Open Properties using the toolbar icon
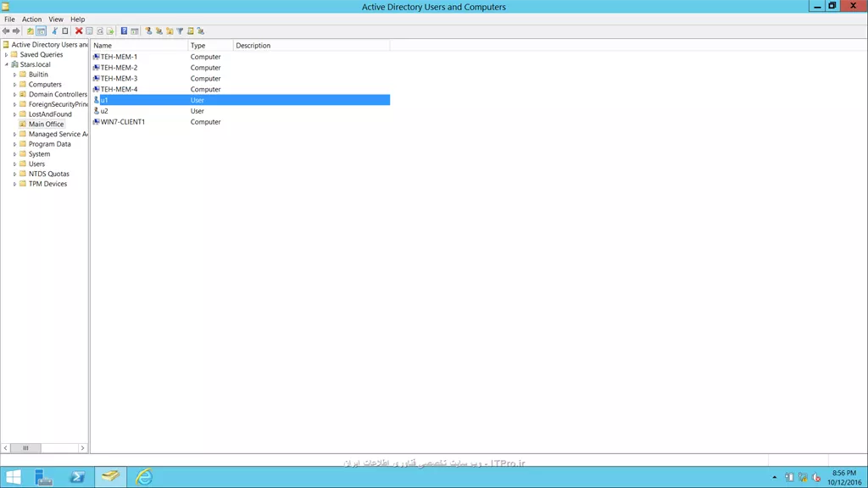868x488 pixels. [89, 31]
